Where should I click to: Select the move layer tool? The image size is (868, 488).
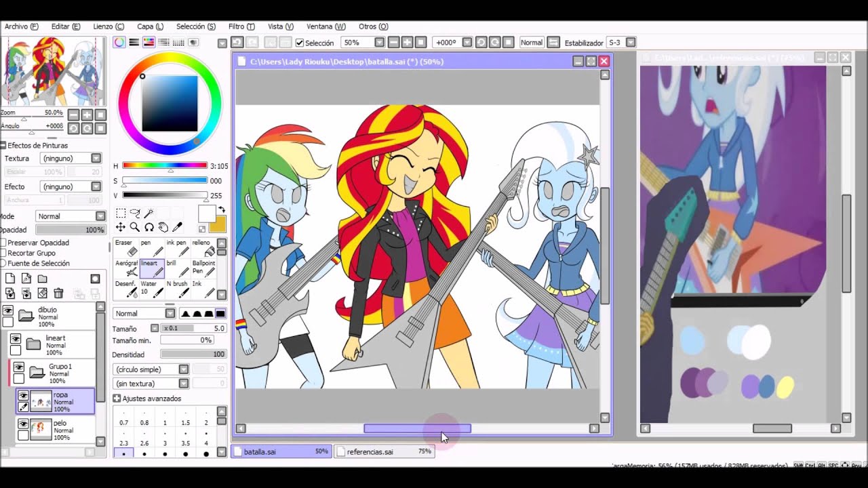click(x=121, y=227)
